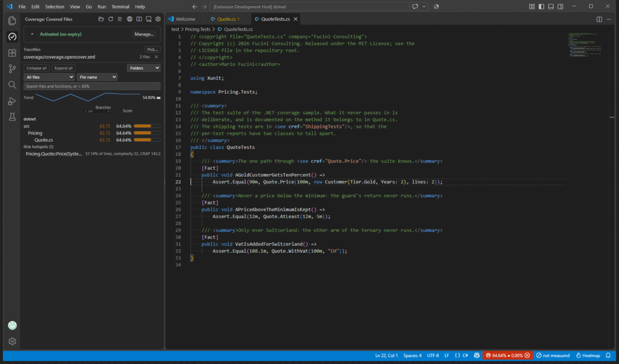Click the list lines icon in coverage header
This screenshot has height=364, width=619.
click(120, 19)
